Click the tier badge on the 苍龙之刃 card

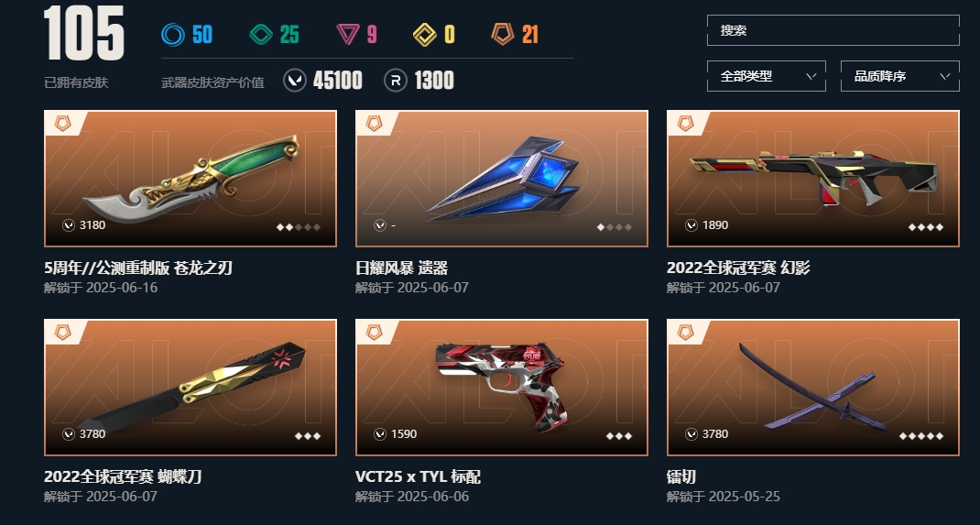[62, 123]
